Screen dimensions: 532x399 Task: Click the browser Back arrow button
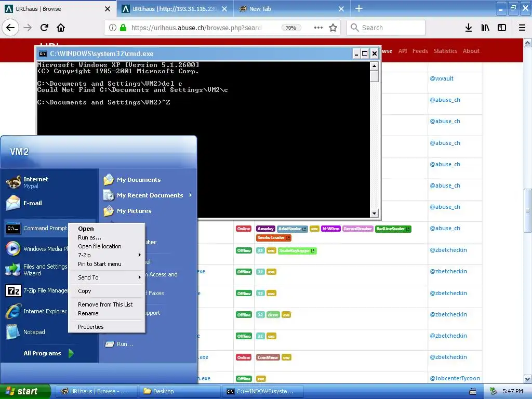point(10,28)
